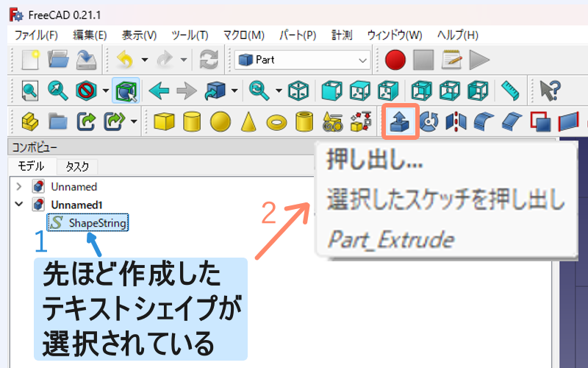The height and width of the screenshot is (368, 588).
Task: Start macro recording with red circle
Action: tap(395, 60)
